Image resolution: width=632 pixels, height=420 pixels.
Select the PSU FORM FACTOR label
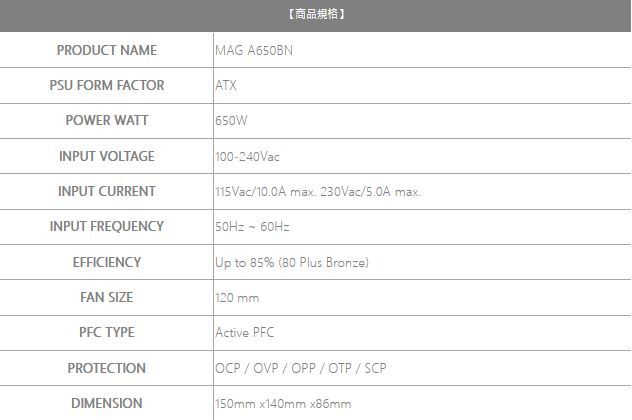(107, 85)
